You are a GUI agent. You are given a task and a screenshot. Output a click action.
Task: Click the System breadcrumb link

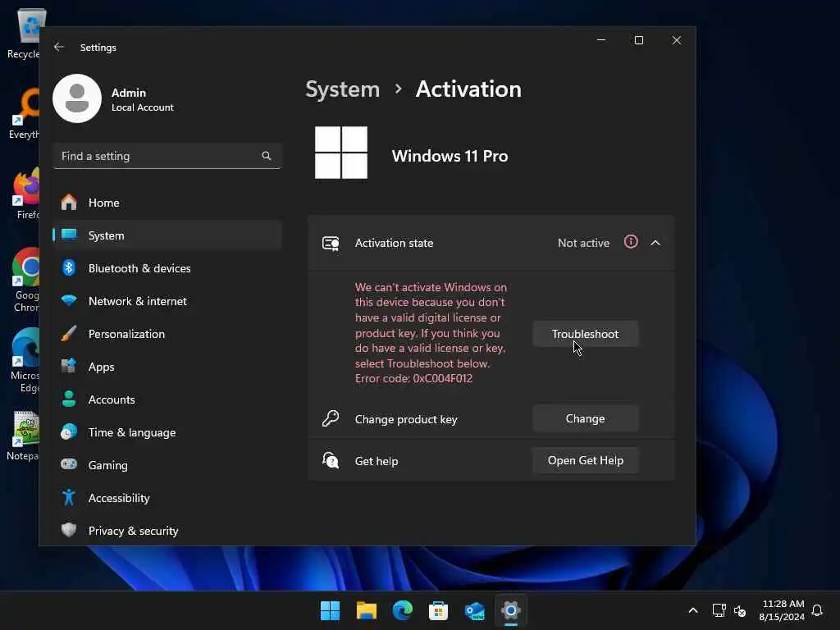342,89
